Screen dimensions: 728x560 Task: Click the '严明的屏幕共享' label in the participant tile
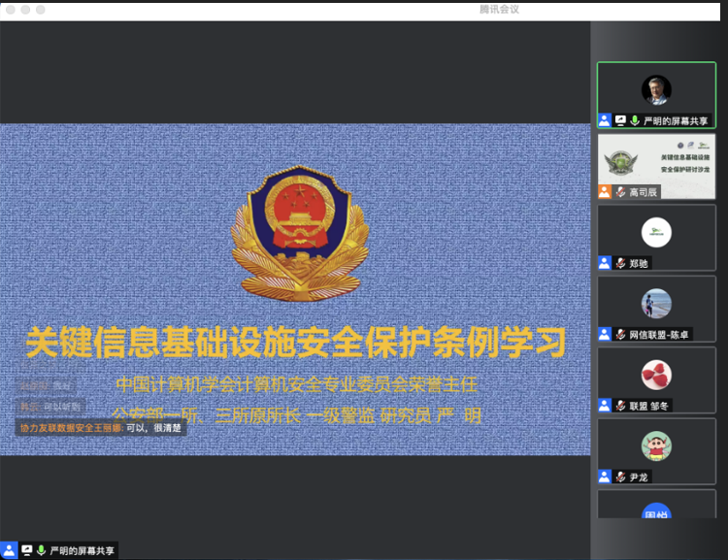click(x=675, y=121)
